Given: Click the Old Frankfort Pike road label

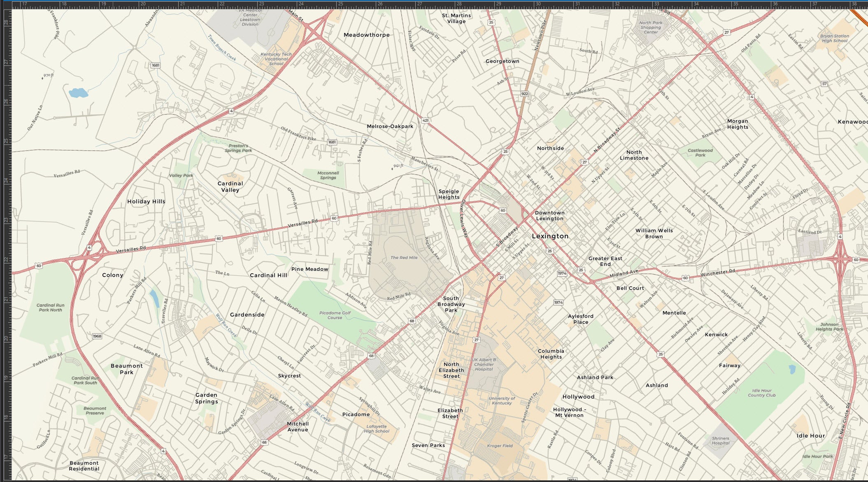Looking at the screenshot, I should [298, 134].
